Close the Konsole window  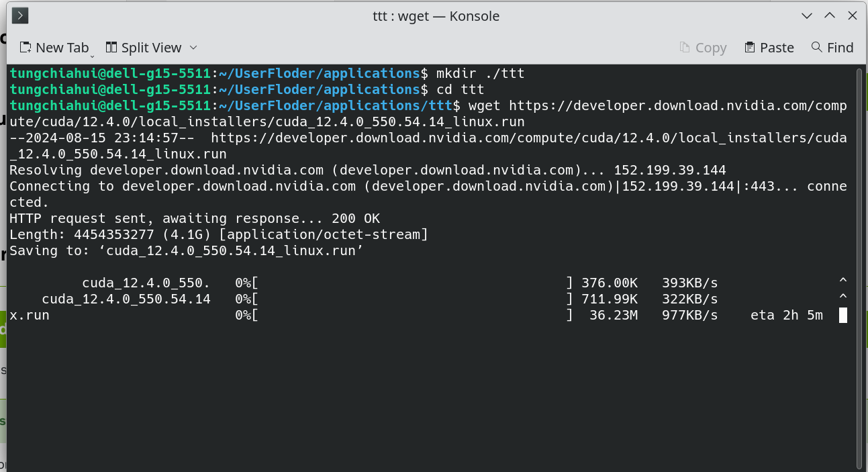pyautogui.click(x=852, y=15)
